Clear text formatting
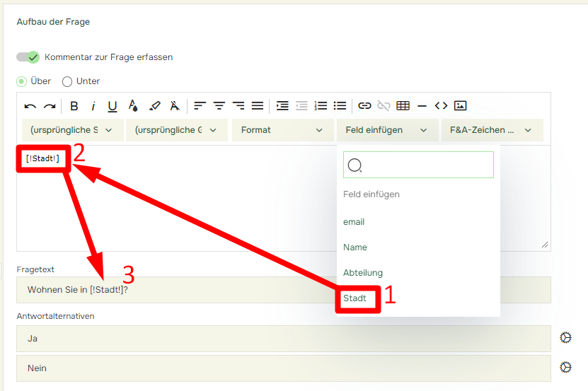Viewport: 588px width, 391px height. 174,106
